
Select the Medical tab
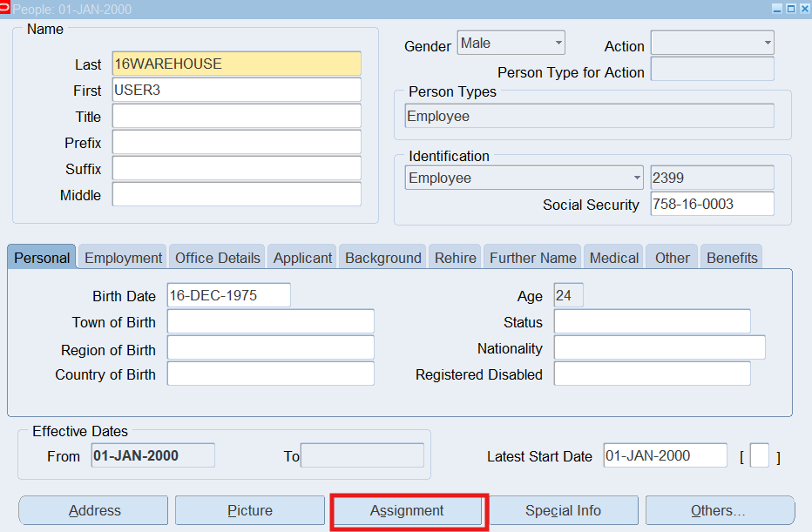(x=613, y=258)
